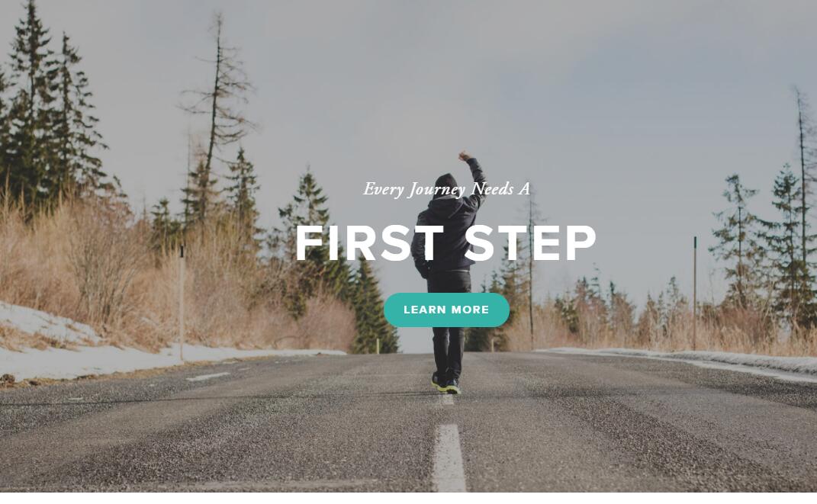This screenshot has width=817, height=504.
Task: Click the walking person's raised fist
Action: (x=464, y=156)
